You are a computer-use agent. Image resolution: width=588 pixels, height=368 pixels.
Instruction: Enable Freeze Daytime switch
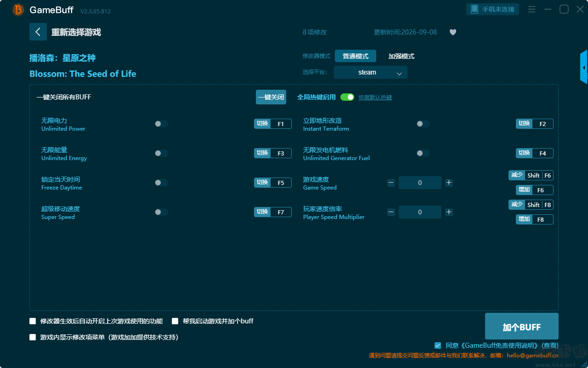click(161, 183)
